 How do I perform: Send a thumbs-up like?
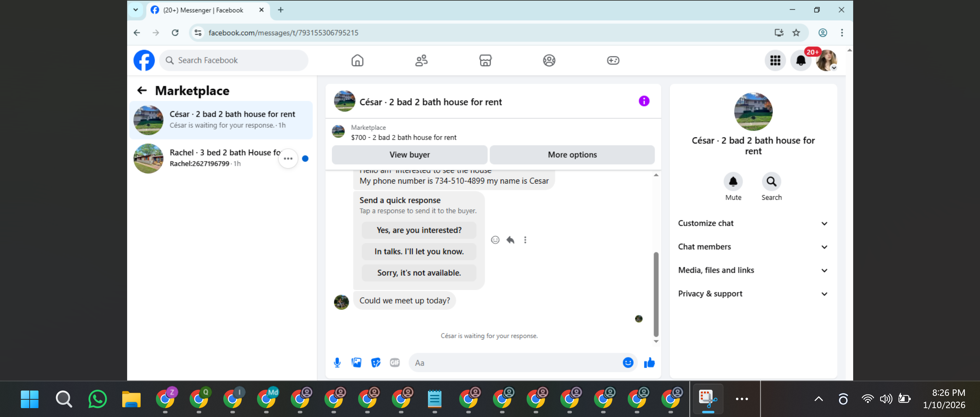[x=649, y=362]
